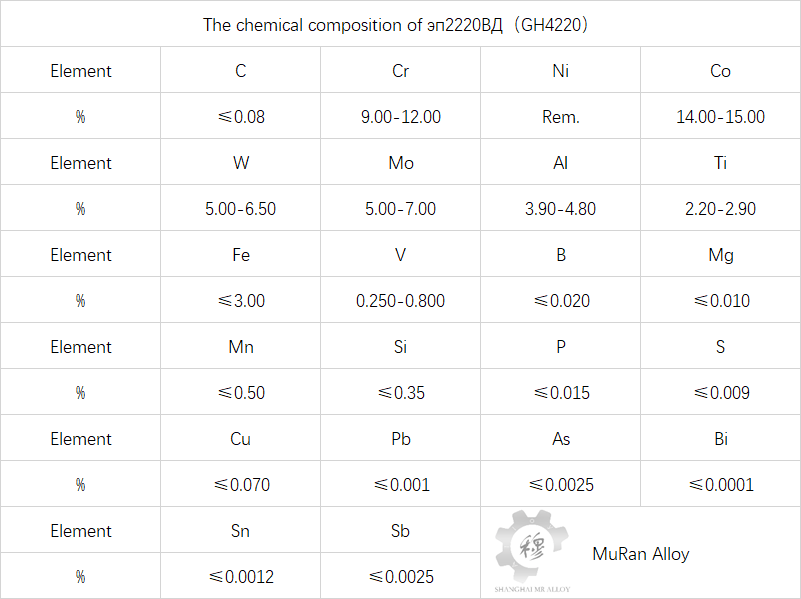Select the Fe limit ≤3.00 cell
Image resolution: width=801 pixels, height=599 pixels.
pyautogui.click(x=240, y=301)
